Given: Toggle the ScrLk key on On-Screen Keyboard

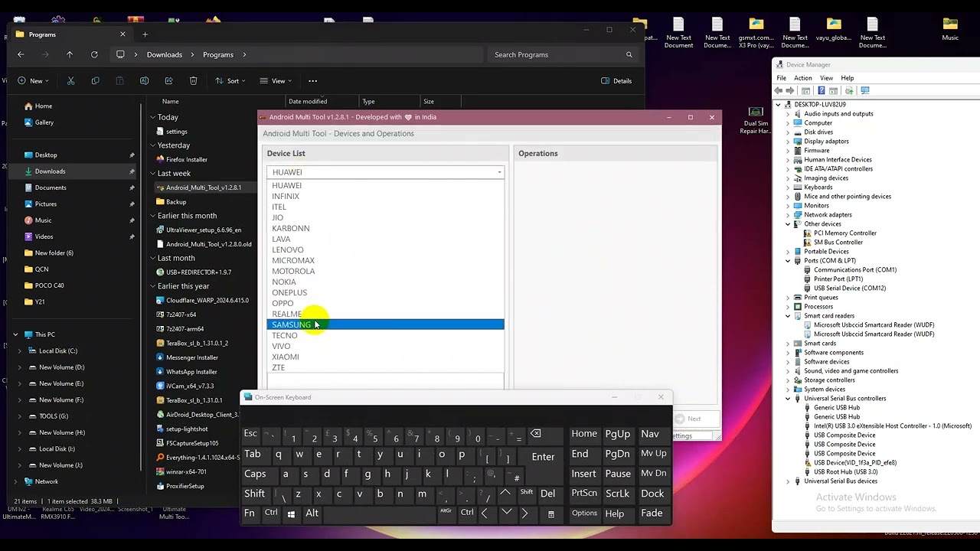Looking at the screenshot, I should pyautogui.click(x=617, y=494).
